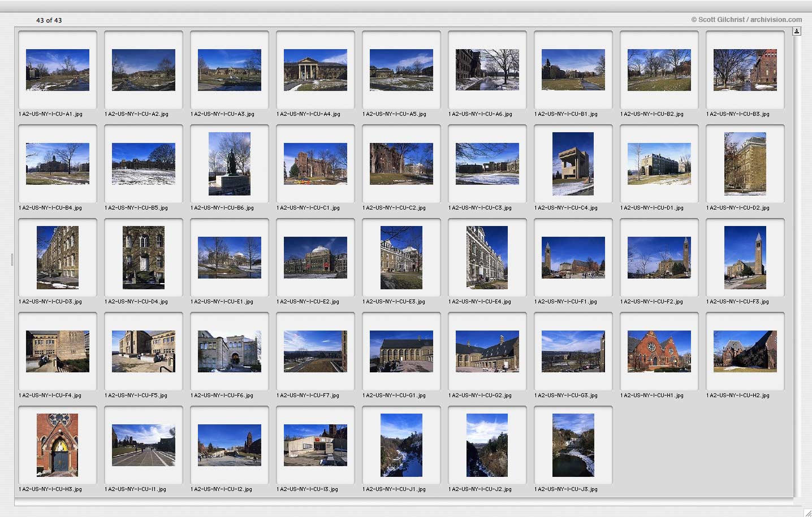This screenshot has height=517, width=812.
Task: Open thumbnail 1A2-US-NY-I-CU-G2.jpg
Action: 487,351
